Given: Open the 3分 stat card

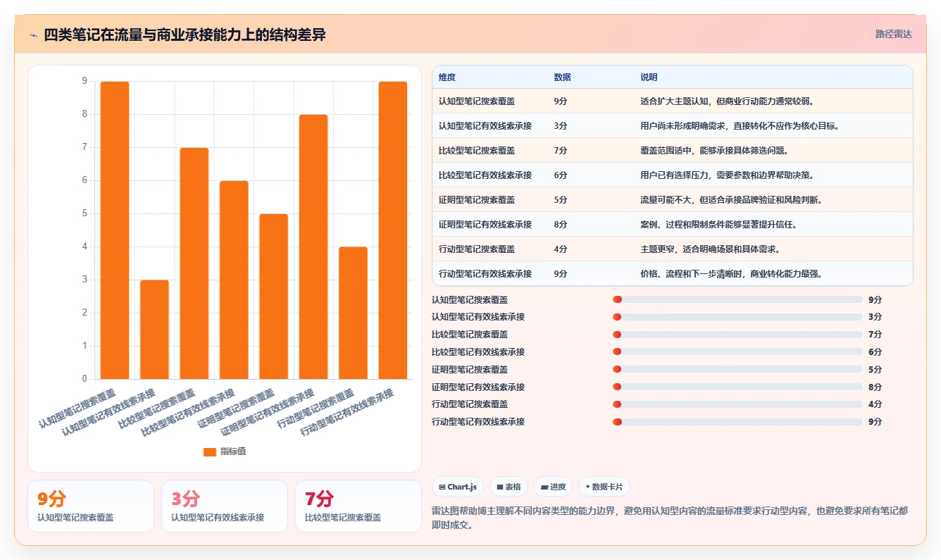Looking at the screenshot, I should pos(225,506).
